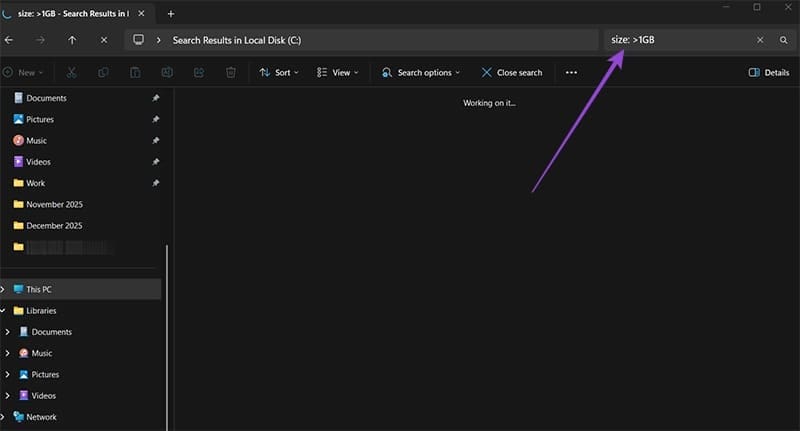Click the Share icon in toolbar
Image resolution: width=800 pixels, height=431 pixels.
[199, 73]
